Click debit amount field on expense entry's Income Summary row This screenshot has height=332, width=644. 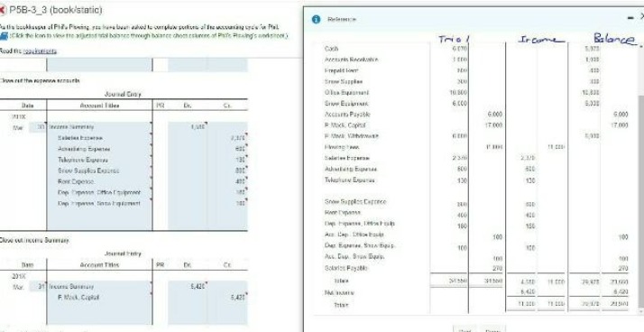tap(188, 127)
